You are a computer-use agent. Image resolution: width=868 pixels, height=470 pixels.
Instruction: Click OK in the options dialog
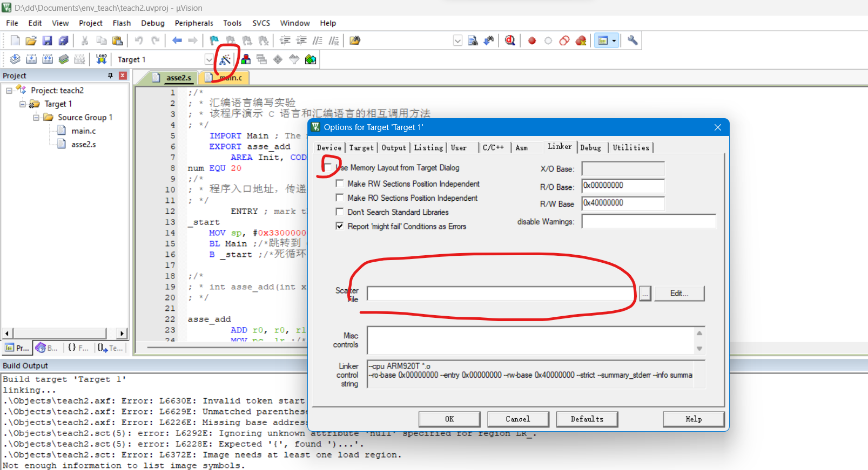(x=449, y=419)
